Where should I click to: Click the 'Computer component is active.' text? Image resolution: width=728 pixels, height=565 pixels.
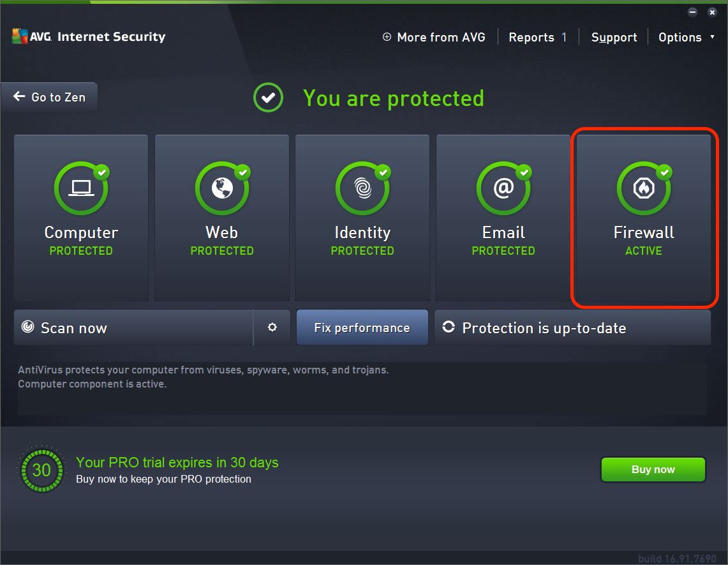[92, 384]
